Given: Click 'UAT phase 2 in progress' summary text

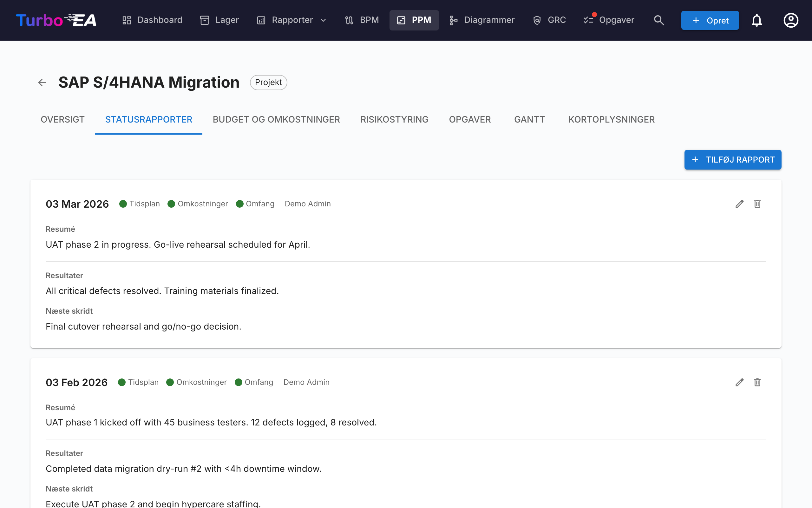Looking at the screenshot, I should [x=178, y=244].
